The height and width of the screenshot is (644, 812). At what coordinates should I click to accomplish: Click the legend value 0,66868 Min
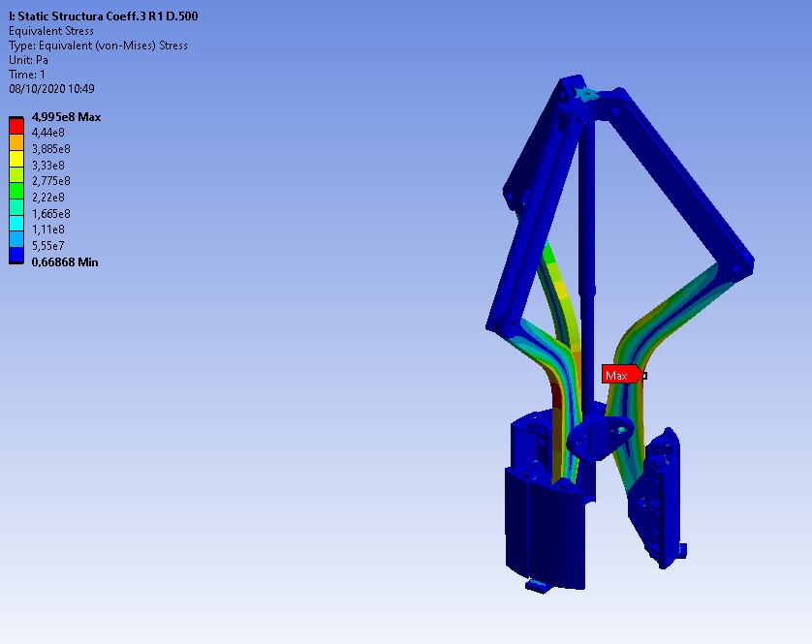[65, 262]
